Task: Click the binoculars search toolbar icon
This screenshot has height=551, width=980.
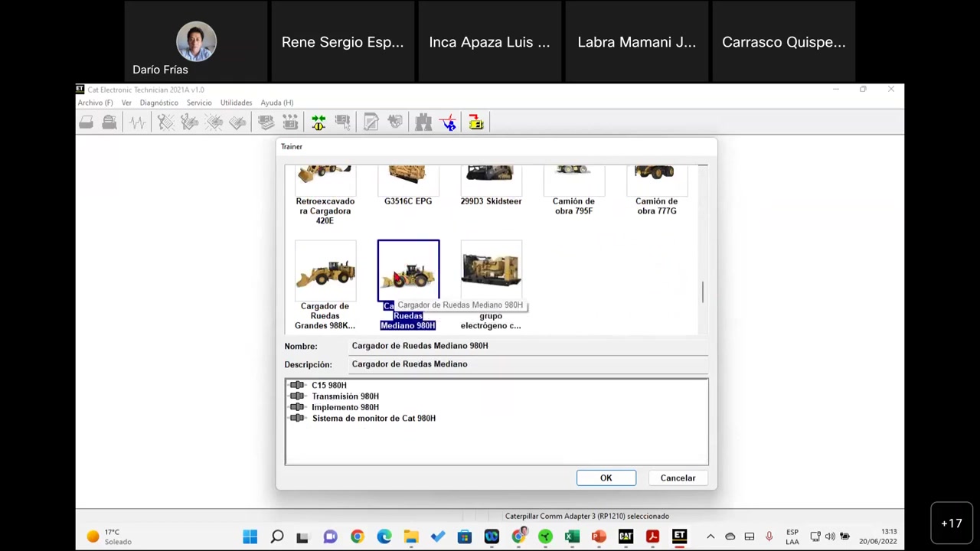Action: pyautogui.click(x=423, y=122)
